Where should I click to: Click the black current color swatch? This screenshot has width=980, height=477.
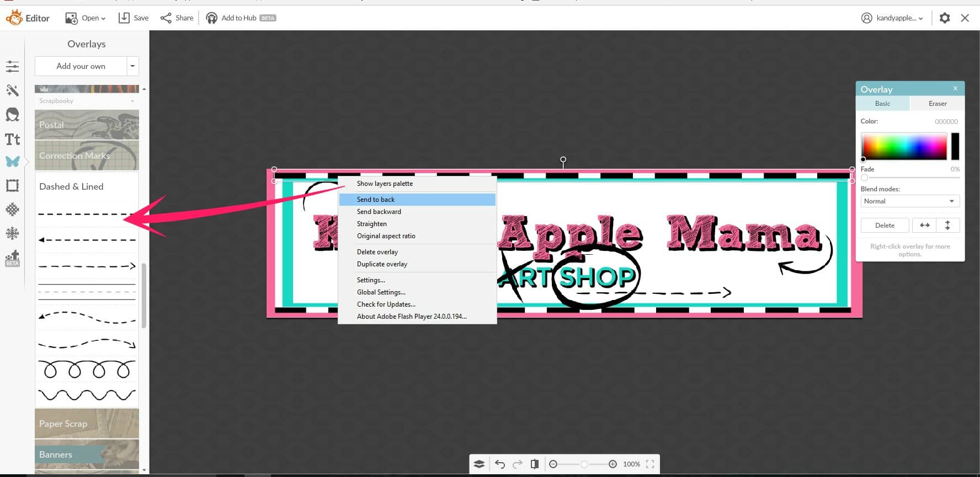(x=955, y=146)
